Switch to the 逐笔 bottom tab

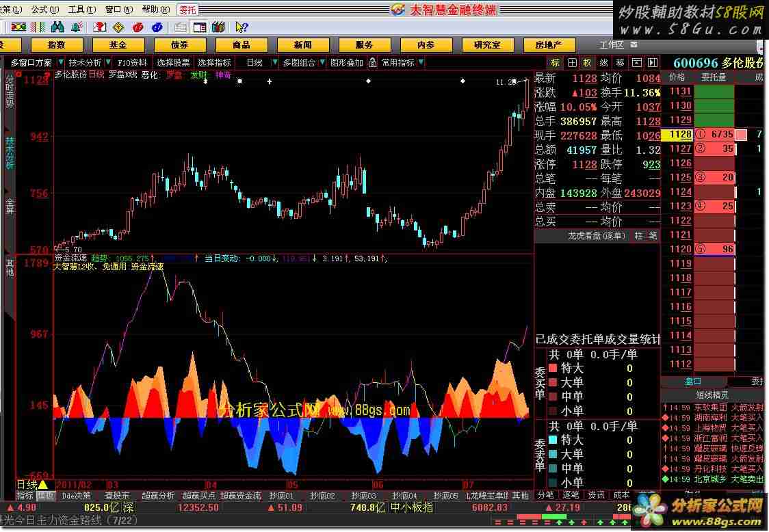point(571,496)
